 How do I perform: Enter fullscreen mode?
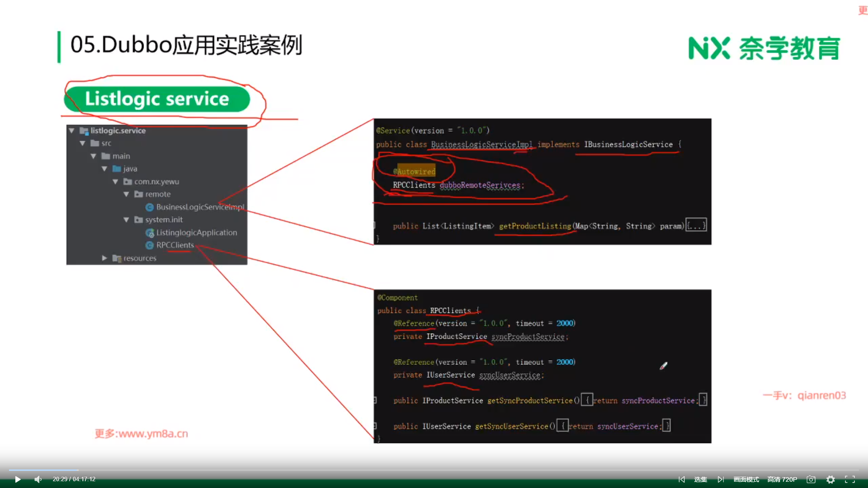[850, 479]
